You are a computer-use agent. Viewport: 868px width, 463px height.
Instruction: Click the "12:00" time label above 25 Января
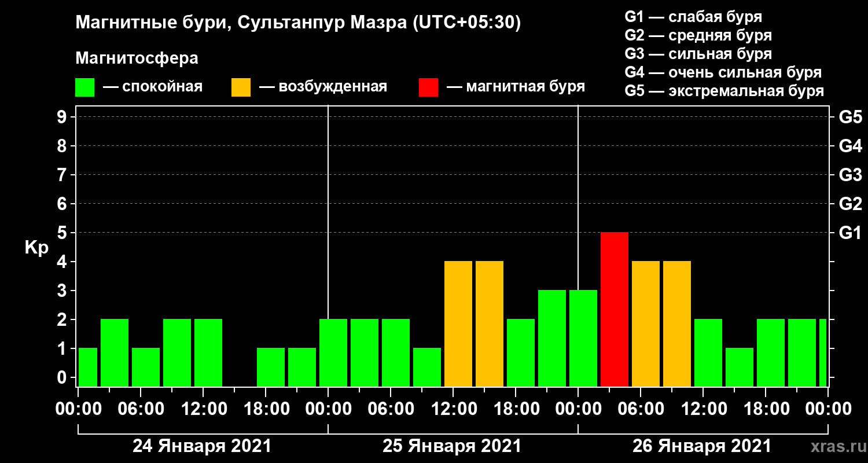point(453,409)
